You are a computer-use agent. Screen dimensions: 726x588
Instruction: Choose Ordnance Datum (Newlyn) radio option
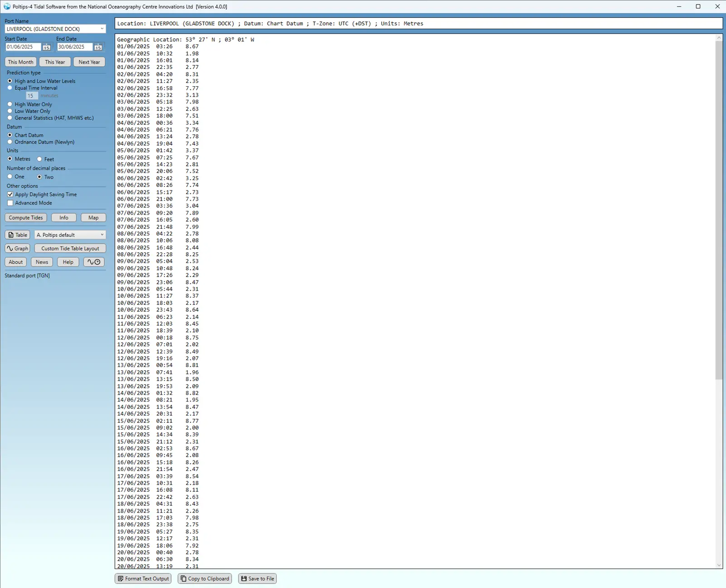[10, 142]
